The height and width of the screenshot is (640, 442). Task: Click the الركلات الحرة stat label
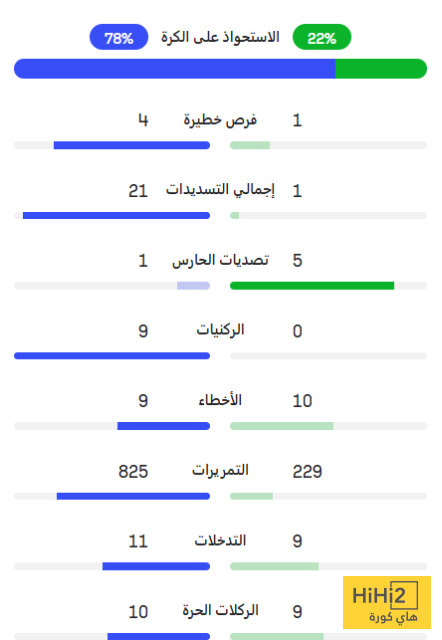(x=220, y=611)
